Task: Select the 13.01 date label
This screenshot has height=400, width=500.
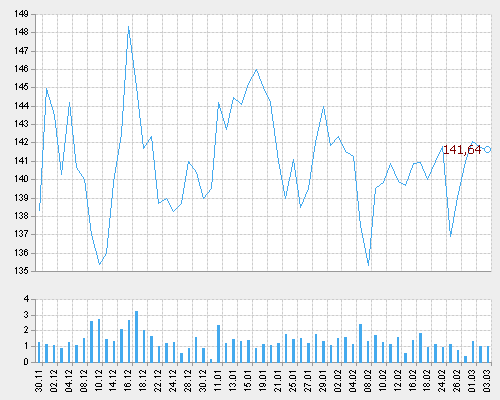Action: (x=233, y=381)
